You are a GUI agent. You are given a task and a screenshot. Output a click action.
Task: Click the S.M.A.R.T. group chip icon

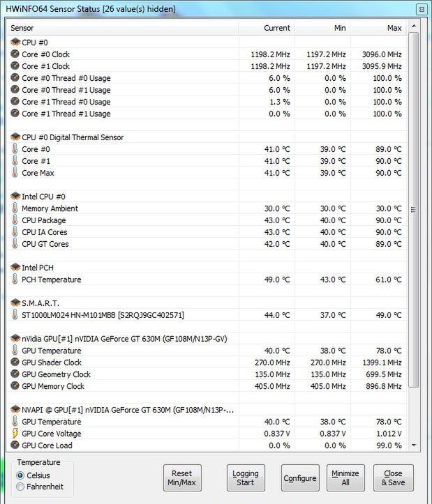pyautogui.click(x=15, y=303)
